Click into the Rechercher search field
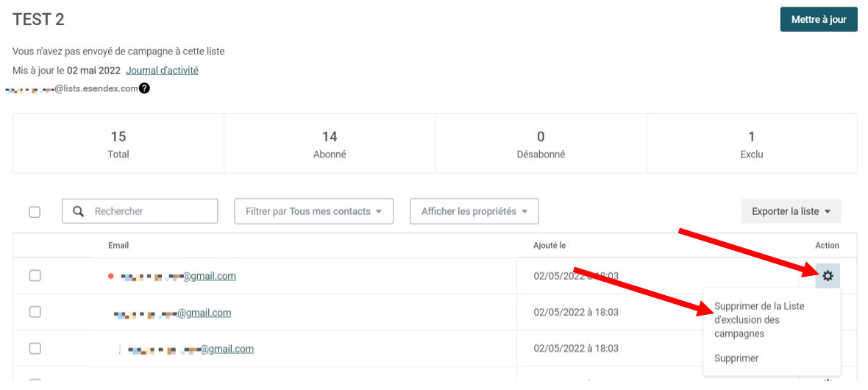Image resolution: width=868 pixels, height=390 pixels. 140,211
